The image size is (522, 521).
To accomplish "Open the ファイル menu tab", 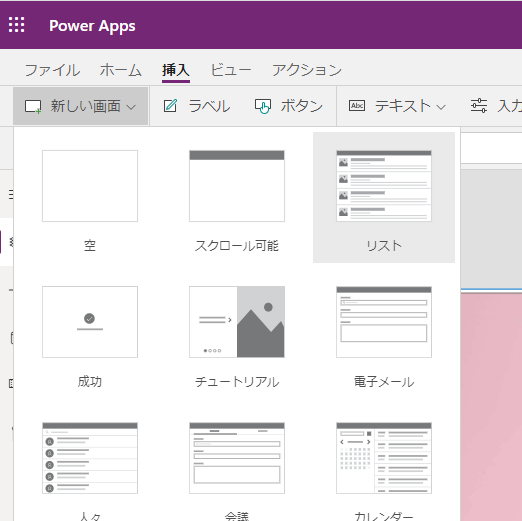I will tap(52, 70).
